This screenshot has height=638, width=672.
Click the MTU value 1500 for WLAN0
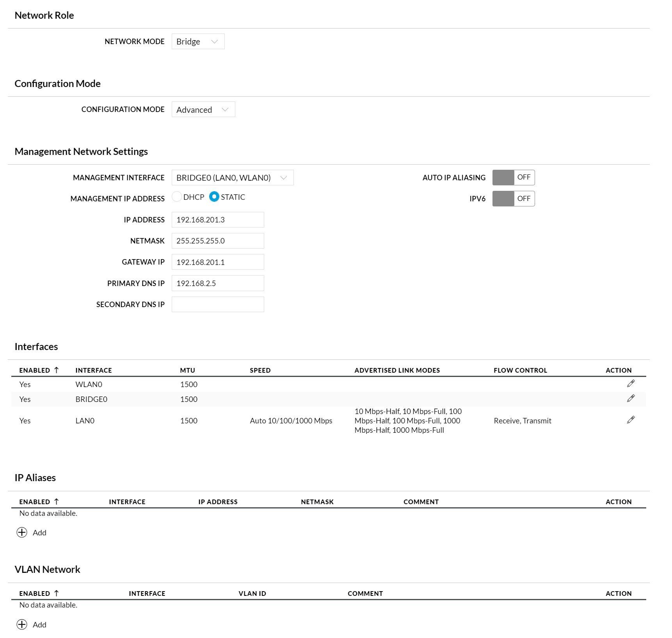click(x=189, y=384)
